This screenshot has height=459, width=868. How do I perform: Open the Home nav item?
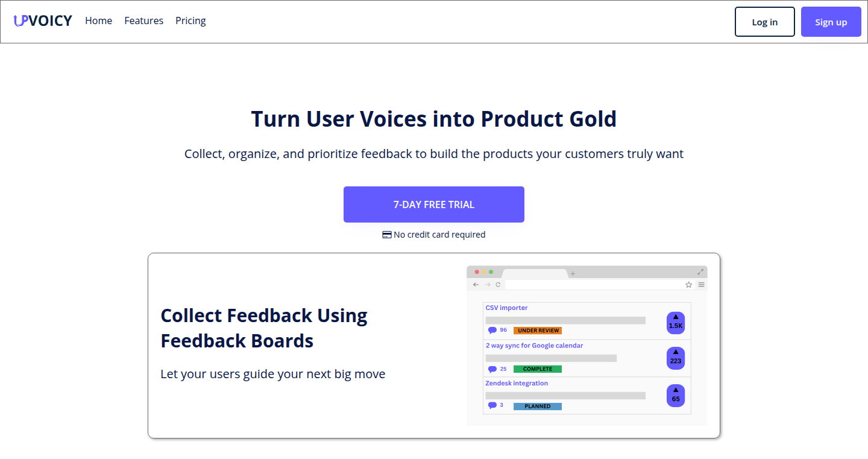click(98, 21)
